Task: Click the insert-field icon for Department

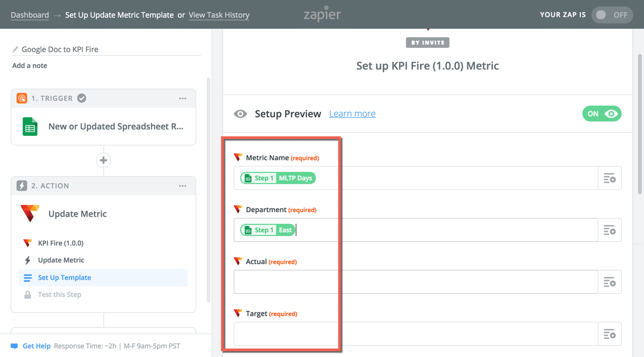Action: [610, 230]
